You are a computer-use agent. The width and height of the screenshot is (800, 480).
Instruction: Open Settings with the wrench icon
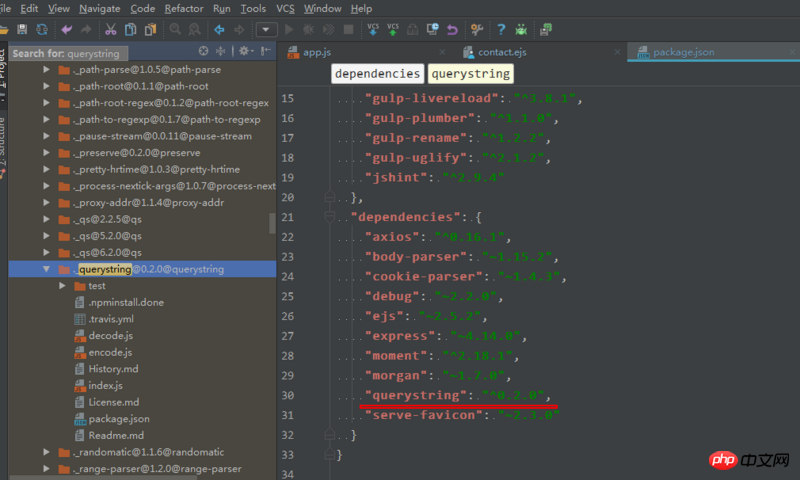pyautogui.click(x=477, y=30)
